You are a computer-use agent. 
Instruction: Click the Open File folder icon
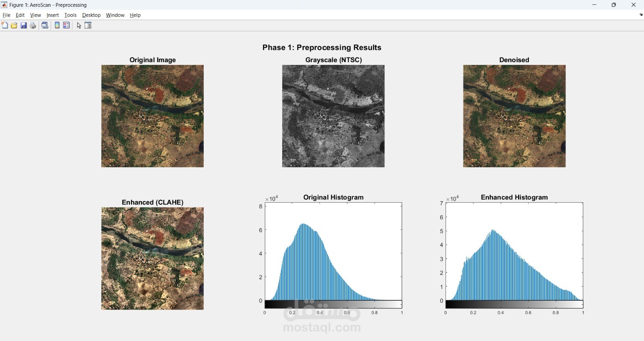[x=14, y=25]
